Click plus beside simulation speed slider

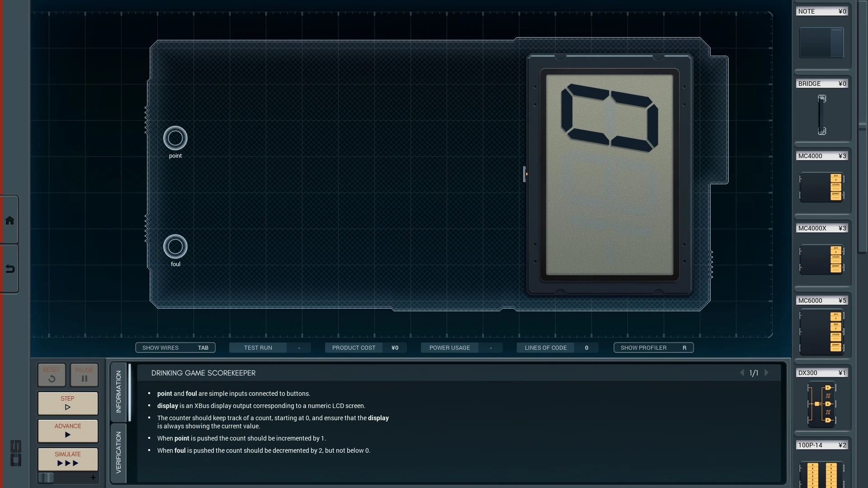tap(93, 478)
